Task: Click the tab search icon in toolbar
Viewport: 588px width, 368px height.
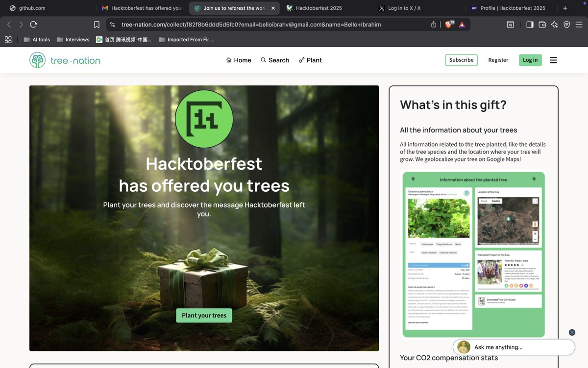Action: click(510, 25)
